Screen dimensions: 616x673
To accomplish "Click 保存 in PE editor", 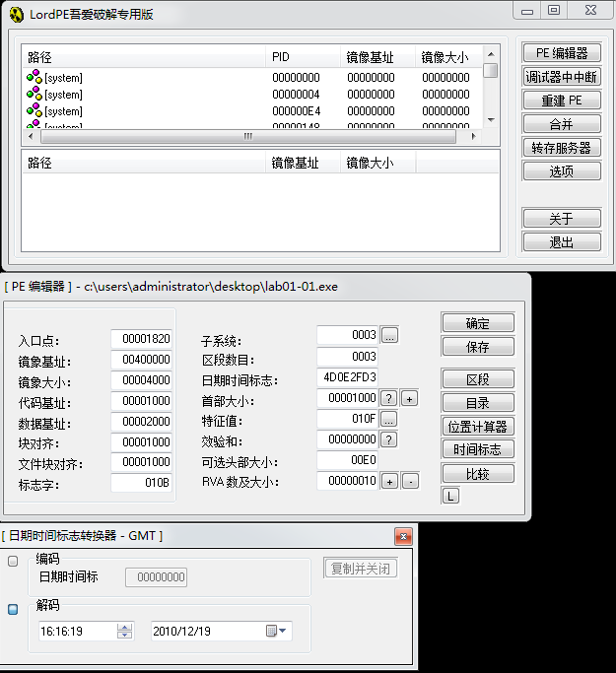I will (478, 347).
